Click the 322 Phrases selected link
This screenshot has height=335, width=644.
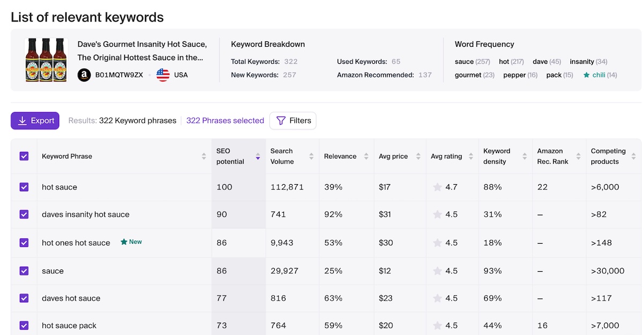click(225, 121)
